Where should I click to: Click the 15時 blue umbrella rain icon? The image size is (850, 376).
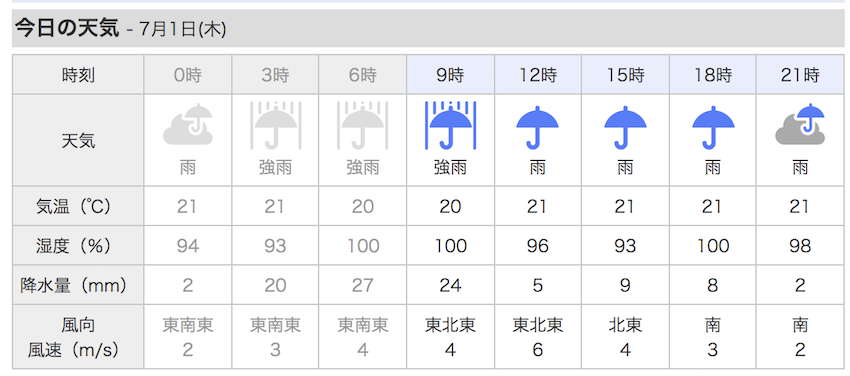(625, 128)
